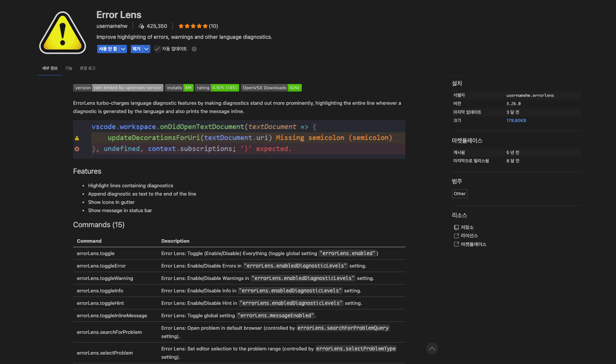Viewport: 616px width, 364px height.
Task: Switch to the changelog (변경 로그) tab
Action: 87,68
